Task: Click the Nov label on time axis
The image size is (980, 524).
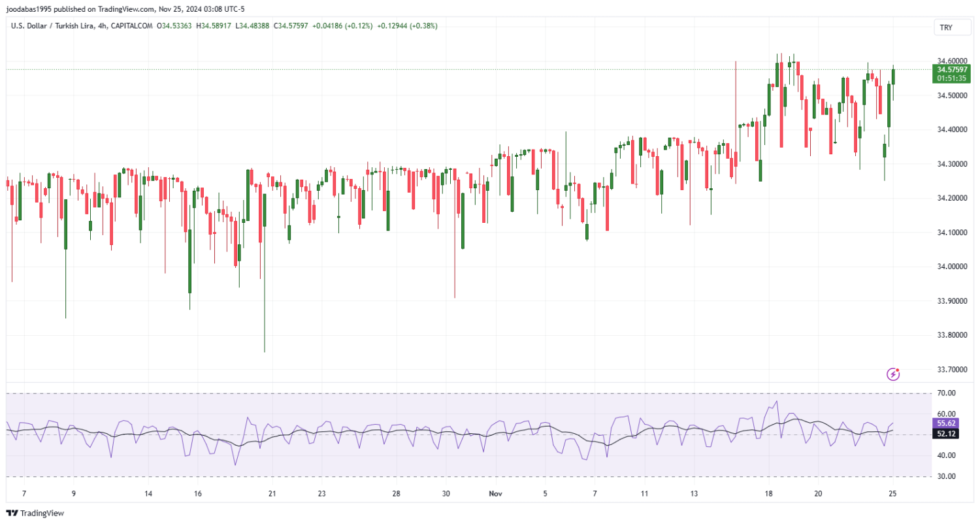Action: tap(496, 494)
